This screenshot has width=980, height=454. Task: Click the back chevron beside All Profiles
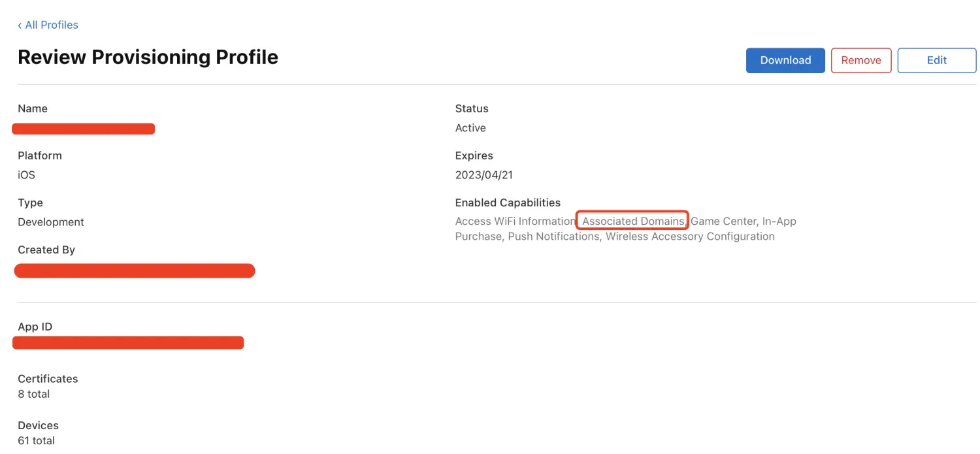pos(20,25)
